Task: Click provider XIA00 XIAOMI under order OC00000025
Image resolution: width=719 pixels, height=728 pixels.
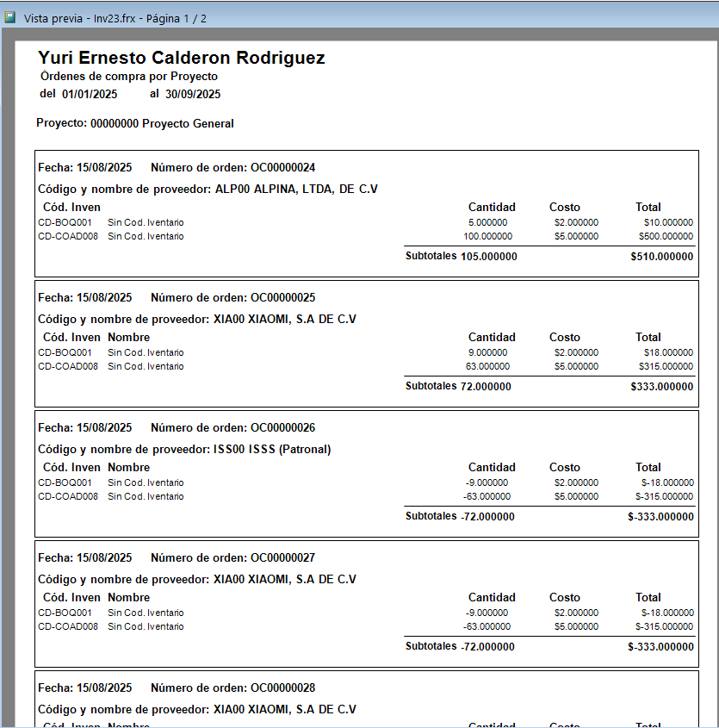Action: pos(284,319)
